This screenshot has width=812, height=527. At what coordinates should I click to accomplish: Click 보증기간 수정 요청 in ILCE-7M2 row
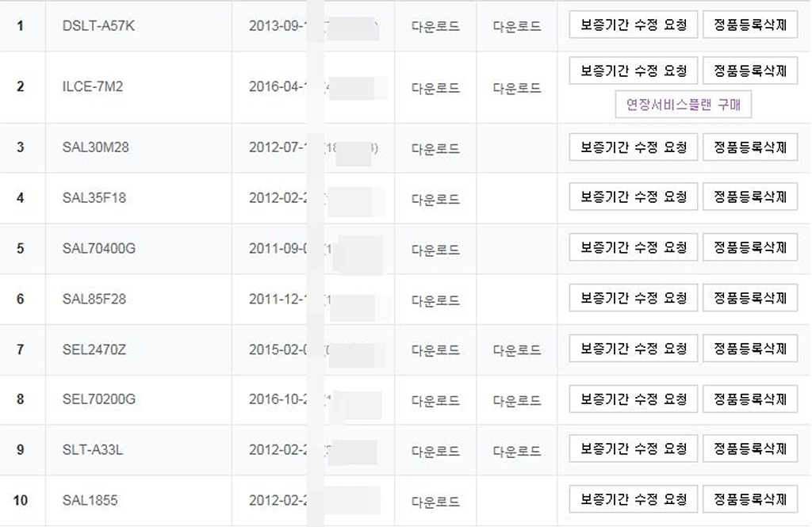click(633, 71)
